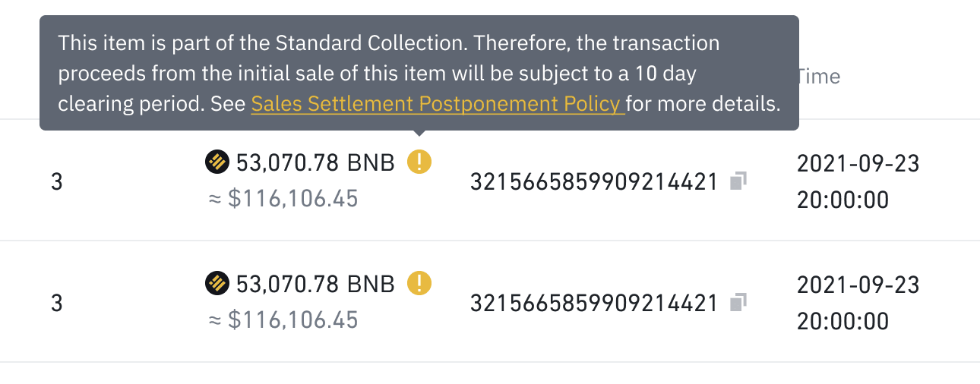
Task: Click the BNB coin icon in first row
Action: point(217,162)
